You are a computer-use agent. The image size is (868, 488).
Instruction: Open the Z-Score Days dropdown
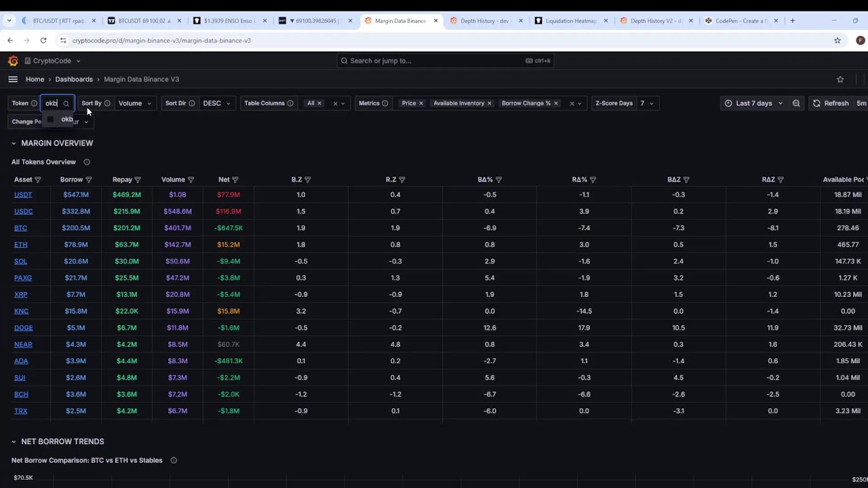coord(646,104)
